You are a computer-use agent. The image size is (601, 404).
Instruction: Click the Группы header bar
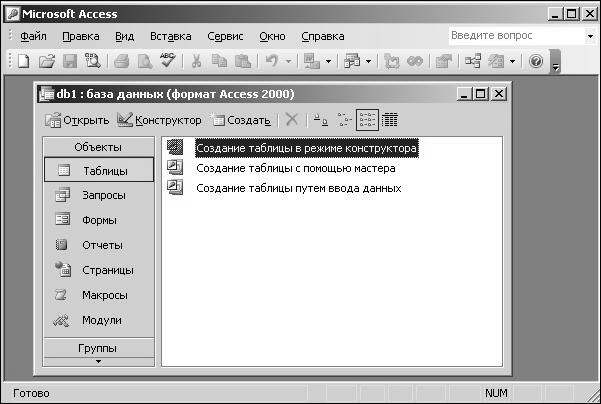click(99, 348)
